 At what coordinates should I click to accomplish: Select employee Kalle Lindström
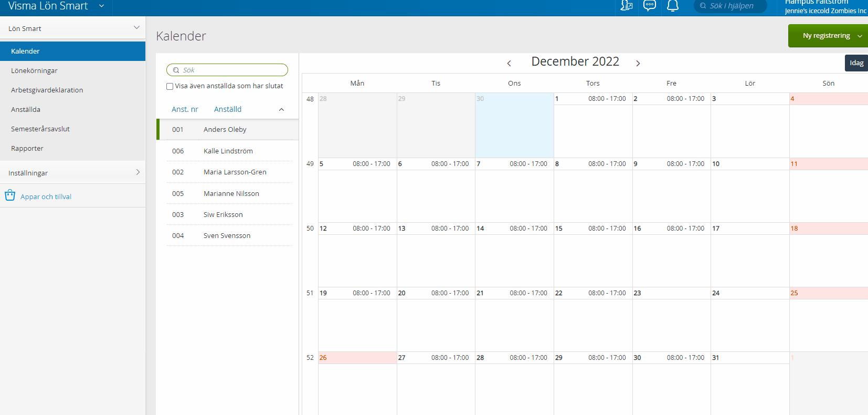tap(228, 151)
